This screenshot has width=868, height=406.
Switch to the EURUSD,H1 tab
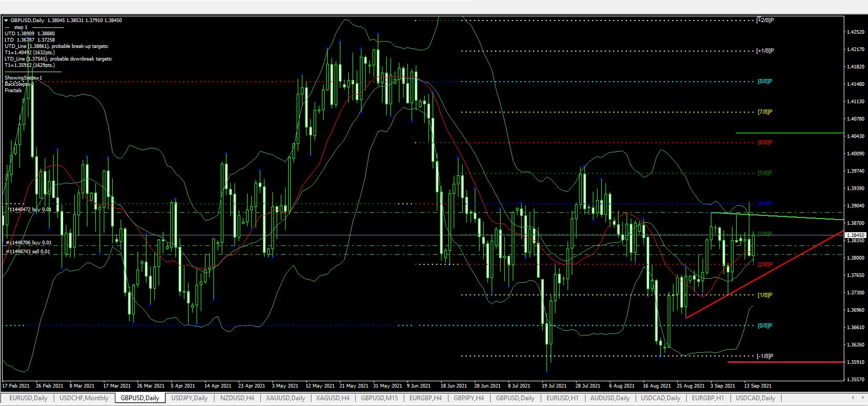(563, 398)
